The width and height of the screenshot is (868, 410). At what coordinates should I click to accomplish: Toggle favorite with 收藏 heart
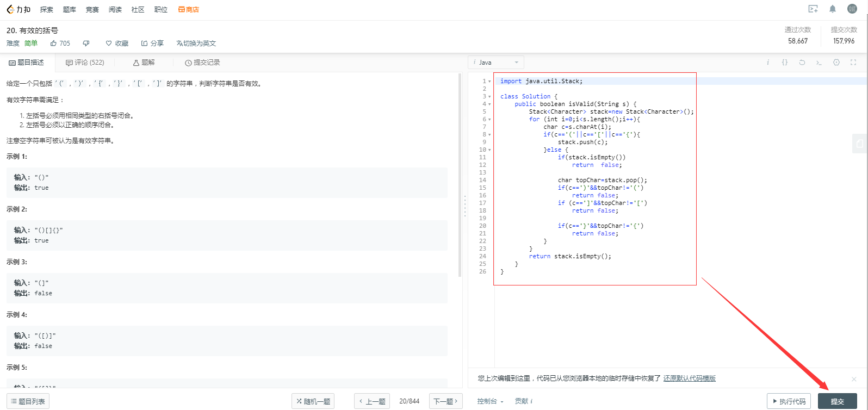click(x=117, y=44)
